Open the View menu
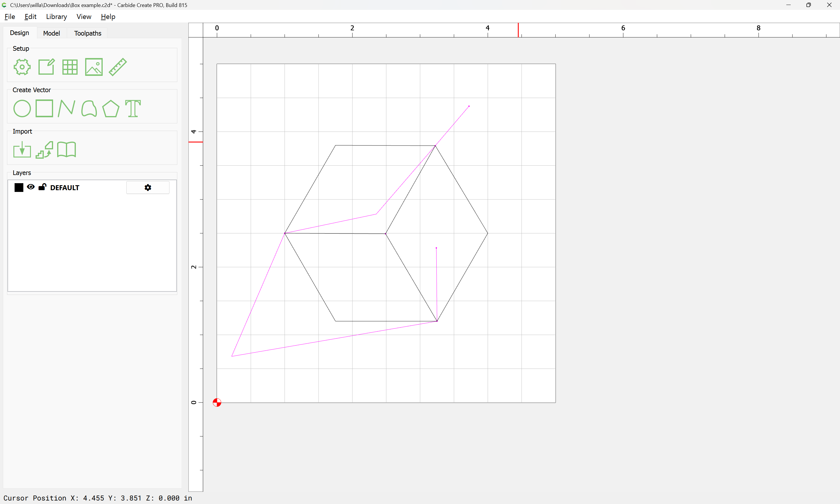This screenshot has height=504, width=840. 84,17
